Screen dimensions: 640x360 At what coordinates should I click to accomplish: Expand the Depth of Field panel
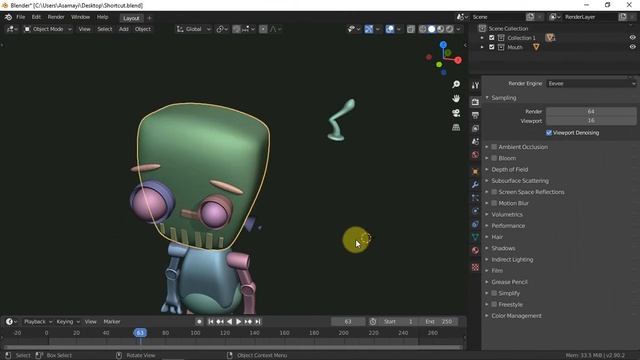(509, 169)
